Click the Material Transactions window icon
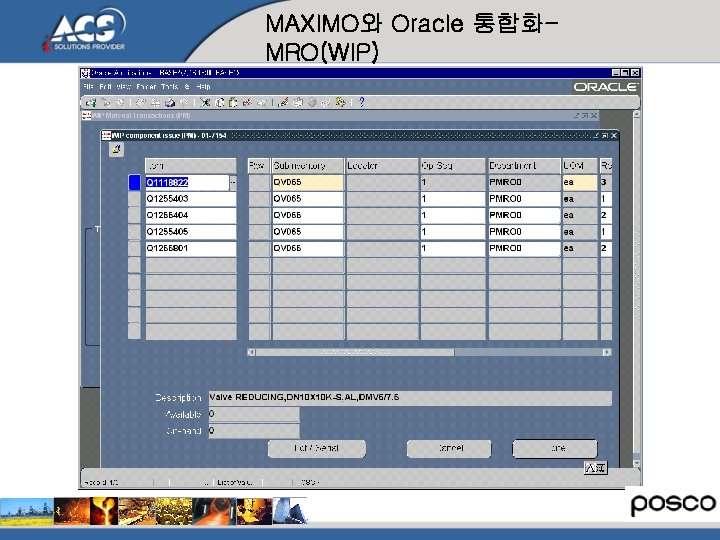 pyautogui.click(x=87, y=116)
